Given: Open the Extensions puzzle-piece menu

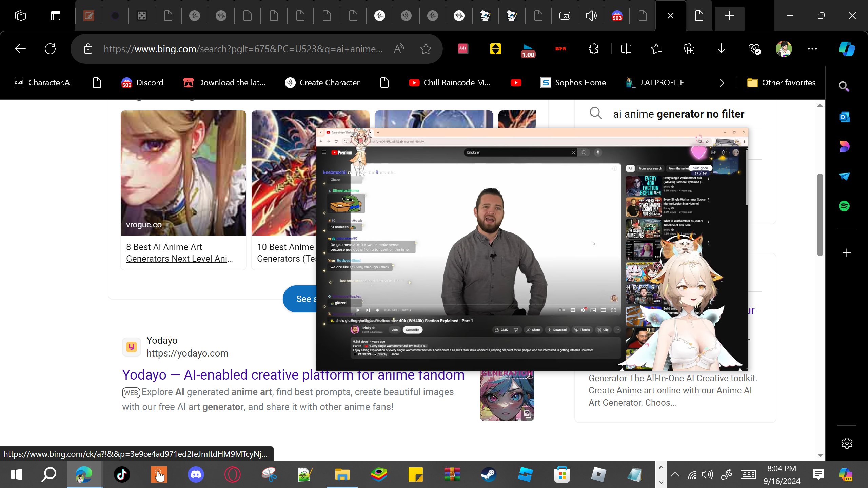Looking at the screenshot, I should [x=593, y=49].
